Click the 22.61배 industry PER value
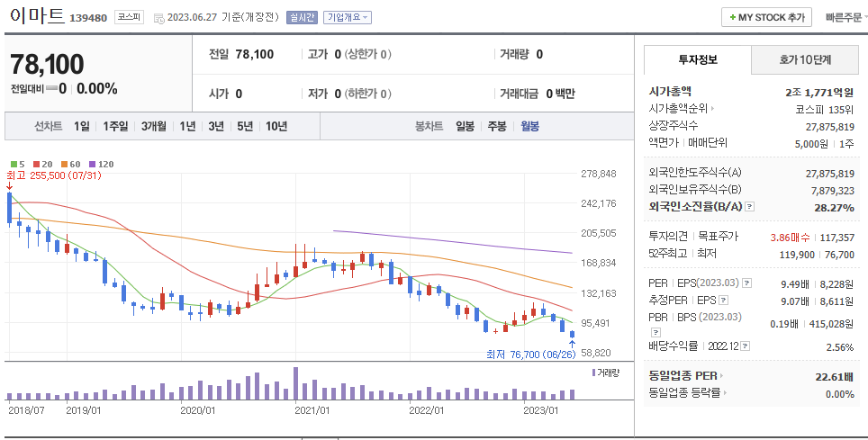The width and height of the screenshot is (868, 440). (834, 377)
